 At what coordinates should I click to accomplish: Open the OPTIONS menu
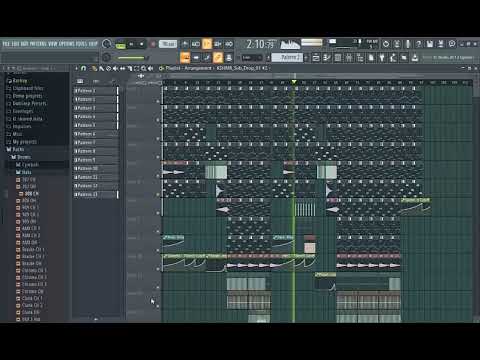coord(67,44)
